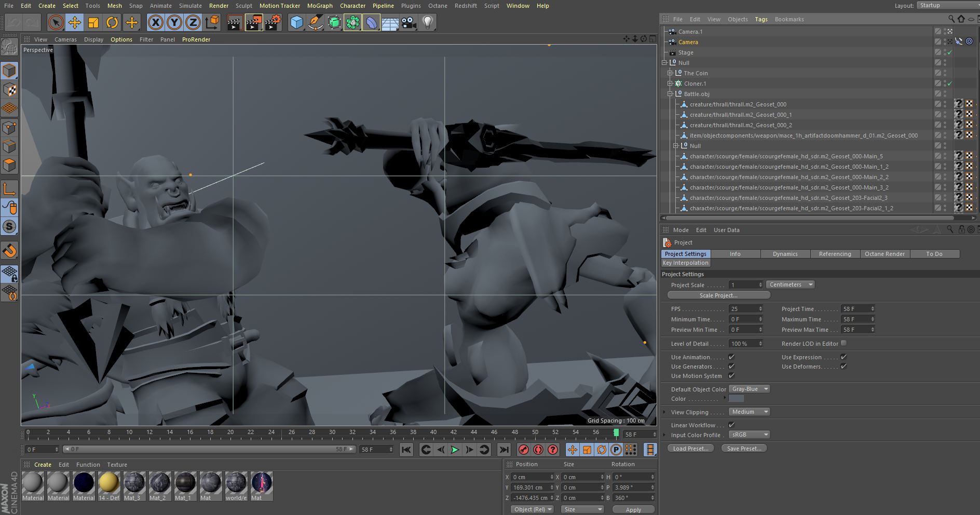The height and width of the screenshot is (515, 980).
Task: Render to Picture Viewer
Action: pyautogui.click(x=254, y=22)
